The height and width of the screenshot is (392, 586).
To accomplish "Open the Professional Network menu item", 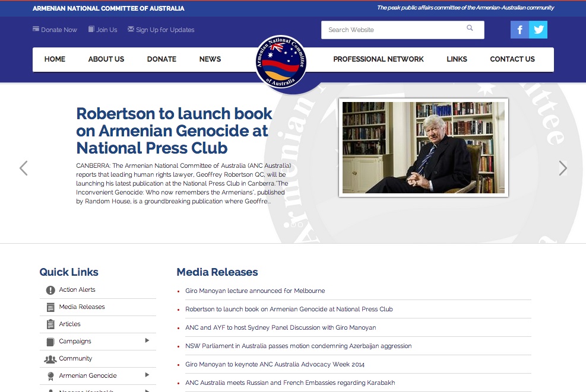I will click(378, 59).
